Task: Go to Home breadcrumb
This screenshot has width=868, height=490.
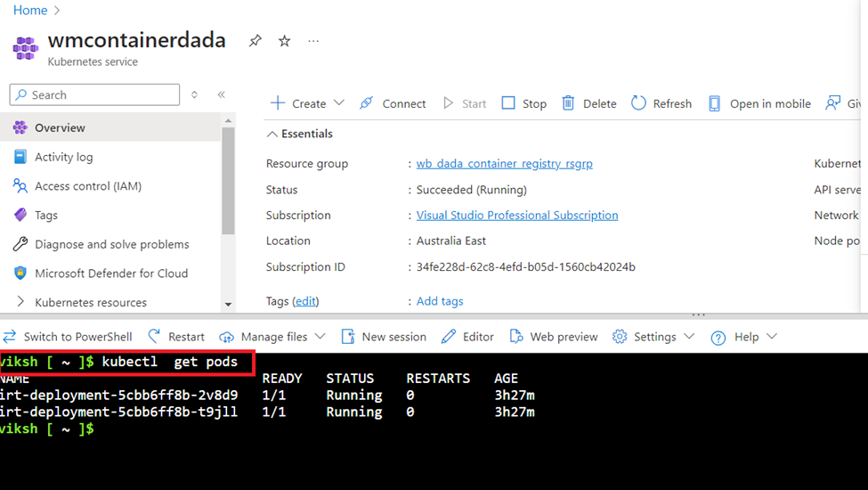Action: click(x=30, y=10)
